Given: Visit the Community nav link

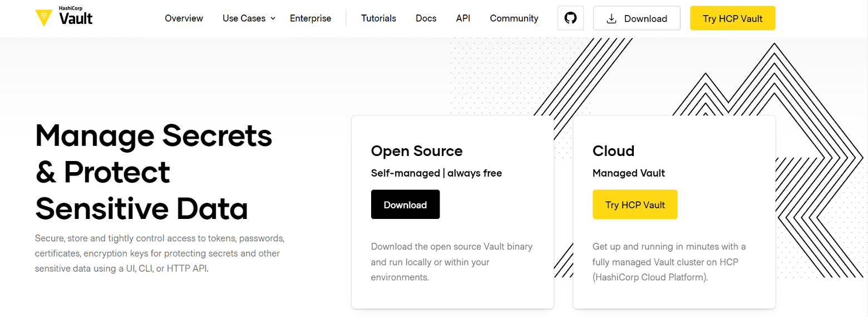Looking at the screenshot, I should coord(514,18).
